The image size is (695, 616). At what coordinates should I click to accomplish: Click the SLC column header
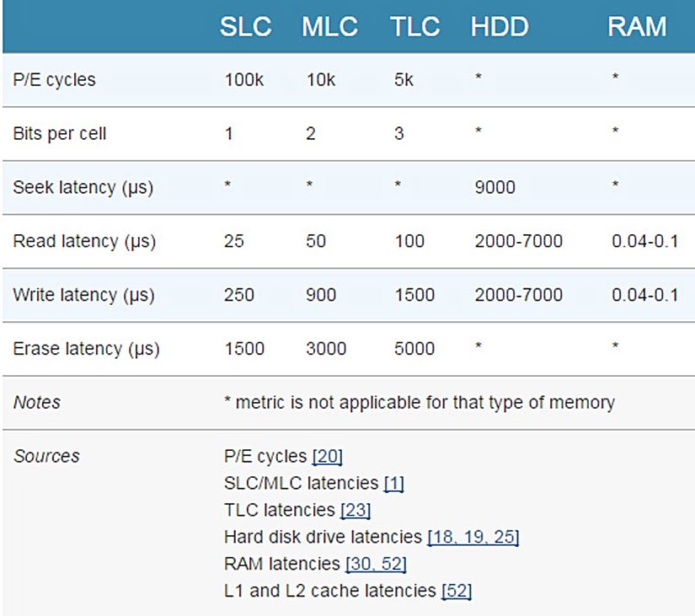(245, 26)
